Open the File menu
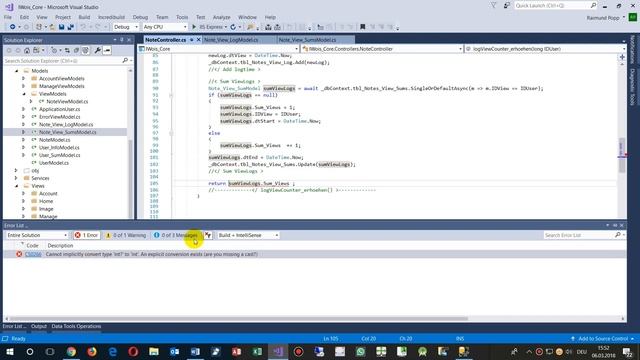This screenshot has height=360, width=640. point(8,17)
